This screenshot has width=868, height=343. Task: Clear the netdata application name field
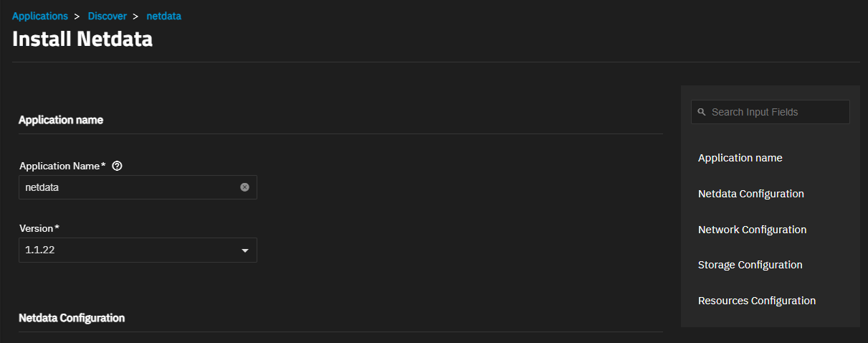tap(244, 187)
